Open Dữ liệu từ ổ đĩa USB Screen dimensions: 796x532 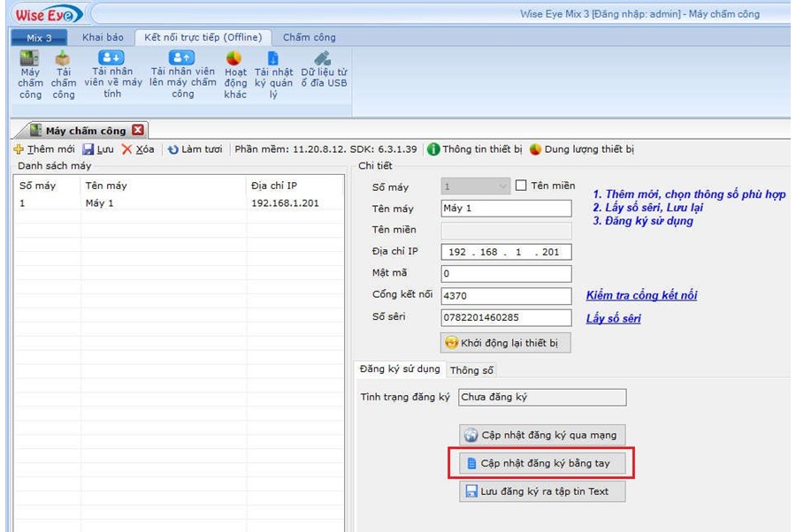pyautogui.click(x=324, y=70)
